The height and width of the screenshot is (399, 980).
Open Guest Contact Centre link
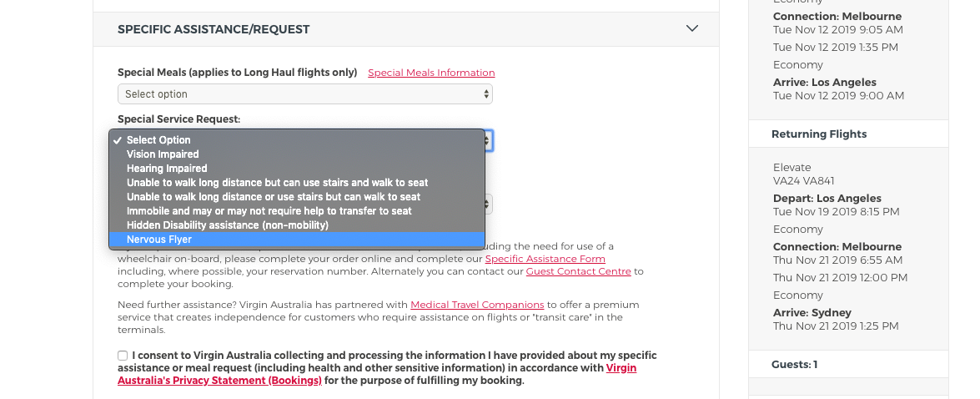tap(578, 271)
